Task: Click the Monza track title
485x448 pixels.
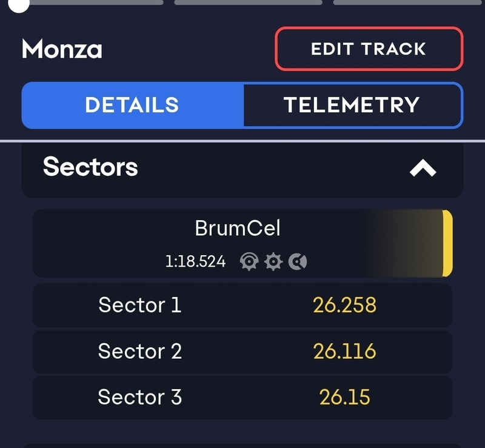Action: tap(62, 50)
